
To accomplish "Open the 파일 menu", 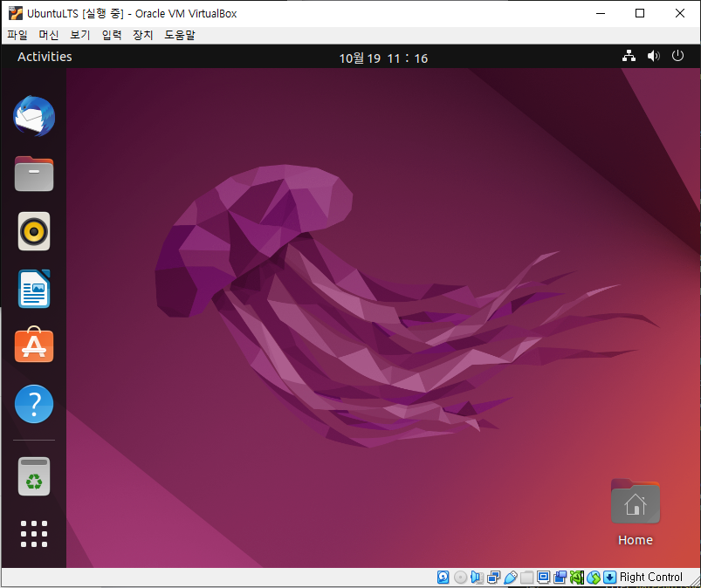I will [x=17, y=35].
